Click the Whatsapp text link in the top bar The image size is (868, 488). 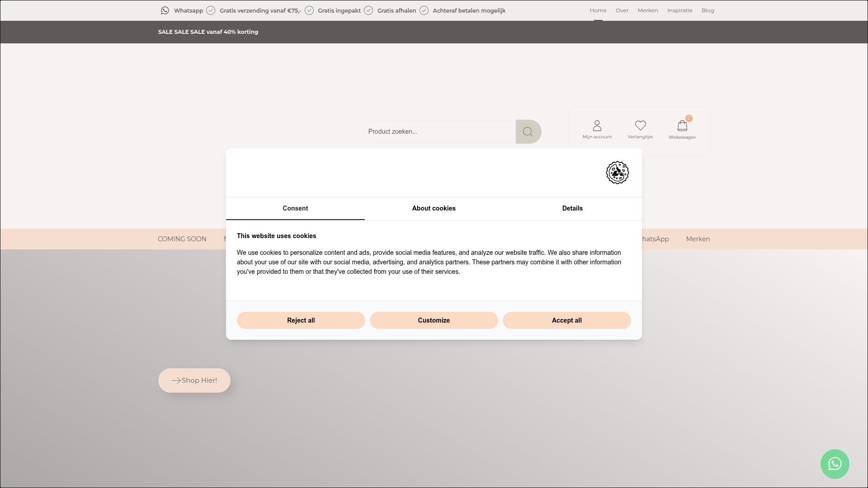[x=189, y=10]
